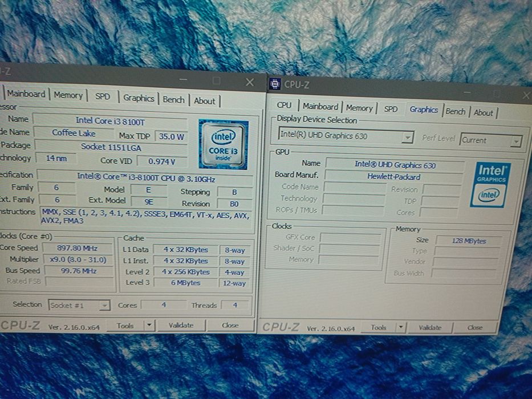Viewport: 532px width, 399px height.
Task: Switch to CPU tab in right window
Action: click(284, 105)
